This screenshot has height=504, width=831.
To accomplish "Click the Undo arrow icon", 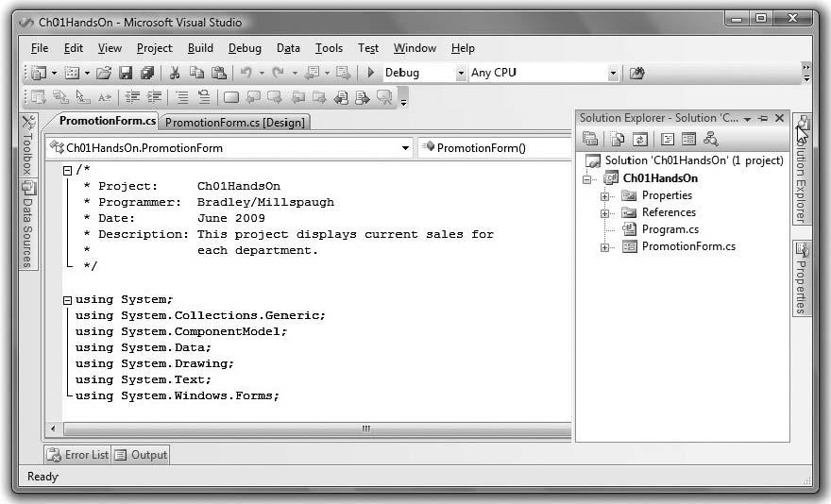I will (246, 73).
